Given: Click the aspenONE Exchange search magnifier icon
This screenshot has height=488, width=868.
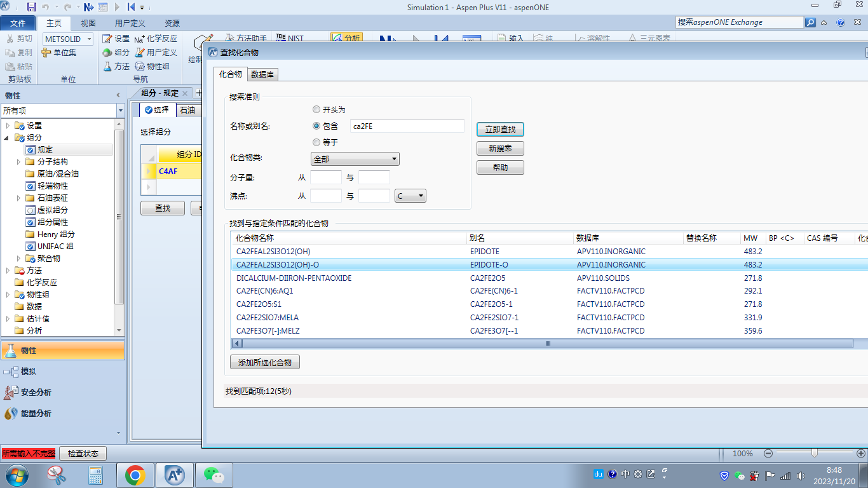Looking at the screenshot, I should 810,22.
